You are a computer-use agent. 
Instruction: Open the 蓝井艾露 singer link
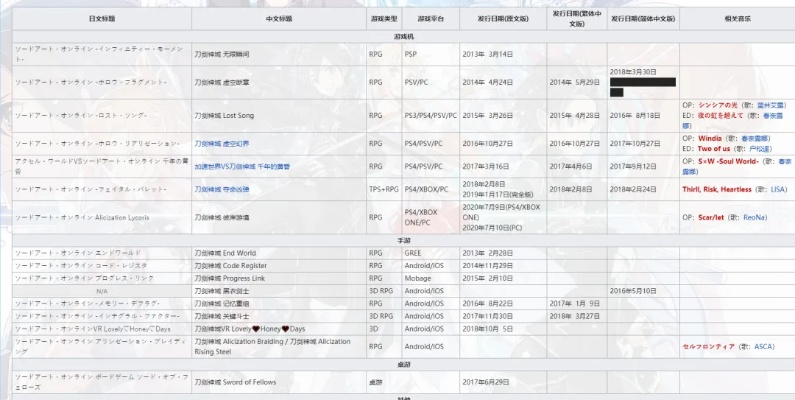(x=772, y=105)
